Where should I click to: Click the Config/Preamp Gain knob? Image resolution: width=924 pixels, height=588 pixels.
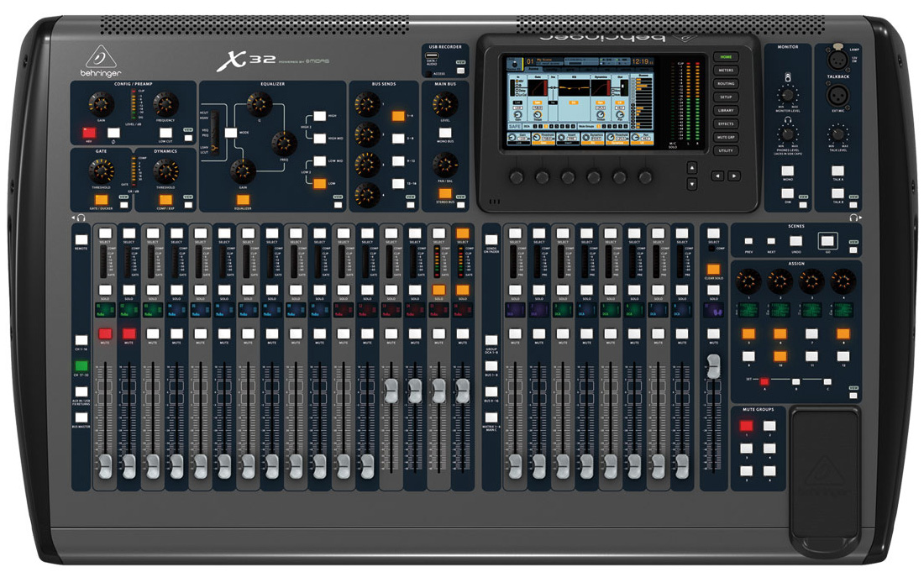click(102, 104)
